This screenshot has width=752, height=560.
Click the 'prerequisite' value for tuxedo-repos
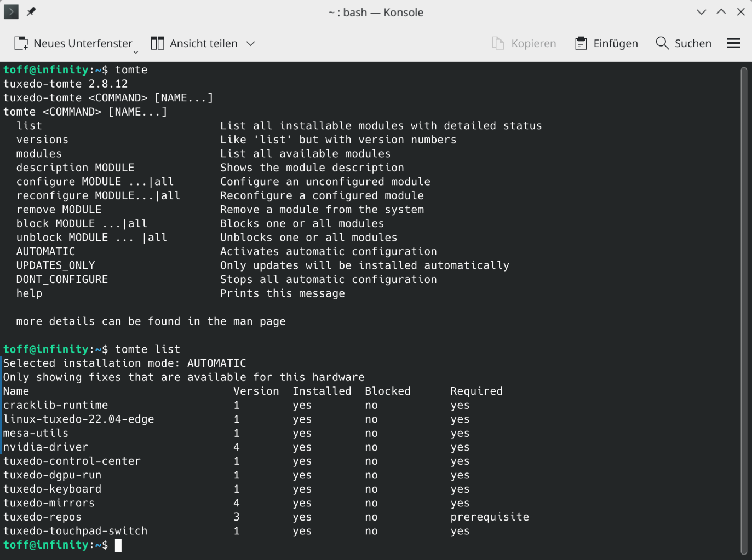click(490, 517)
